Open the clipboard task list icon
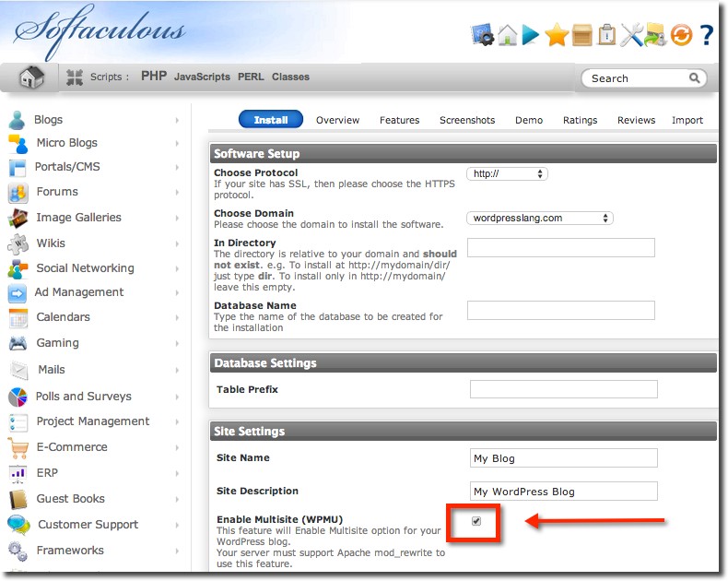Image resolution: width=728 pixels, height=581 pixels. (607, 35)
